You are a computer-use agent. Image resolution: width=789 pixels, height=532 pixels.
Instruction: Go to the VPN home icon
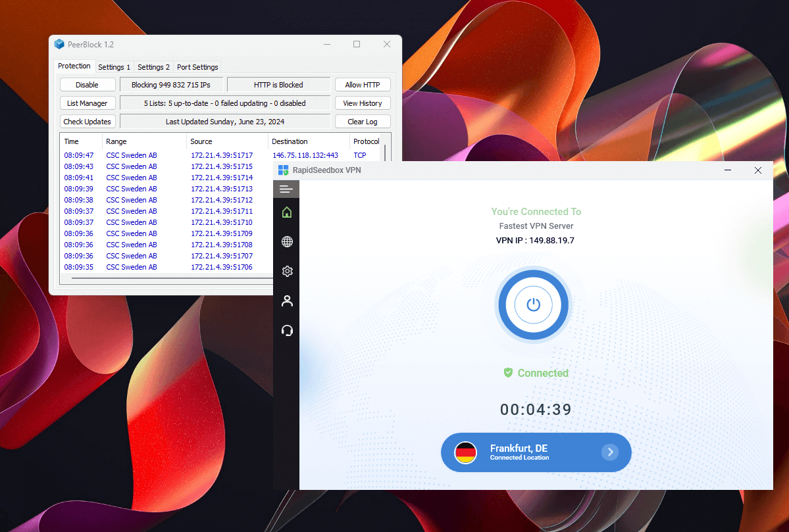(x=287, y=212)
